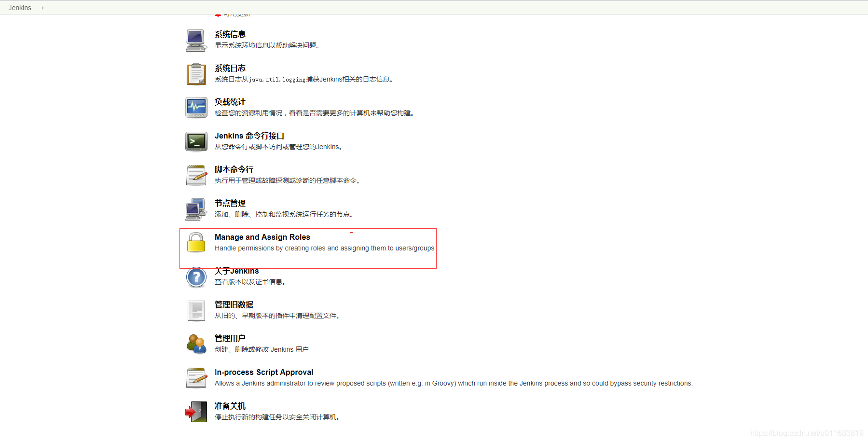Click text '显示系统环境信息以帮助解决问题。'
The height and width of the screenshot is (442, 868).
pyautogui.click(x=267, y=45)
